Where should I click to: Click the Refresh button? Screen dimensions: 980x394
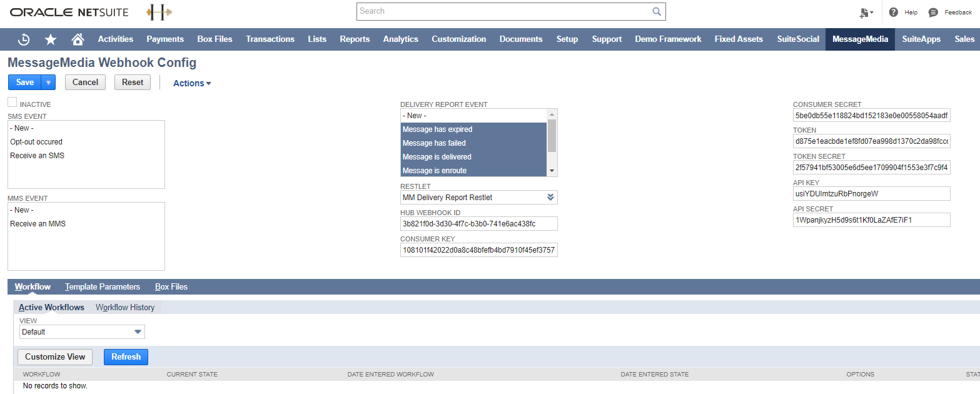[126, 357]
